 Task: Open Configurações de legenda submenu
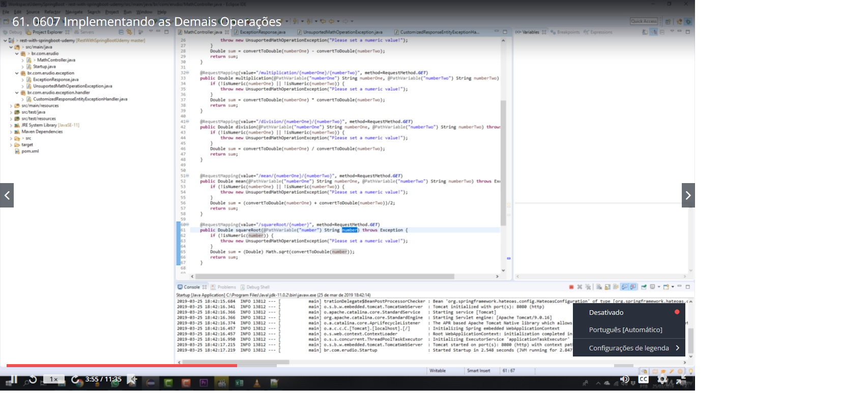[x=629, y=348]
